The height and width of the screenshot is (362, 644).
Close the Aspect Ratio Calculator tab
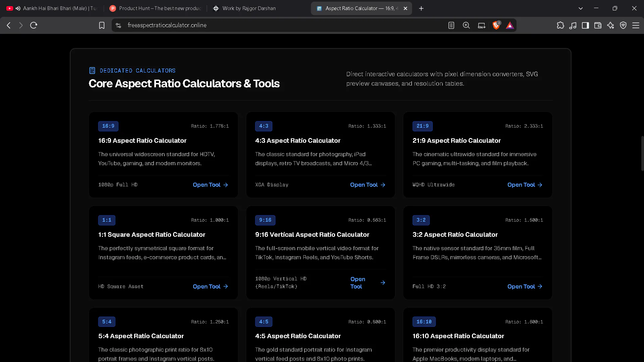tap(405, 8)
